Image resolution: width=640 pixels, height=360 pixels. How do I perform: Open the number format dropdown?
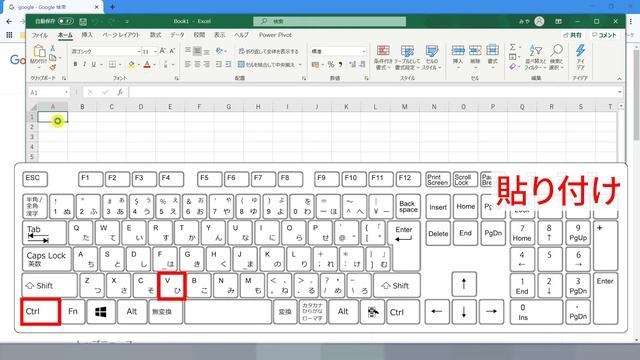(x=364, y=51)
